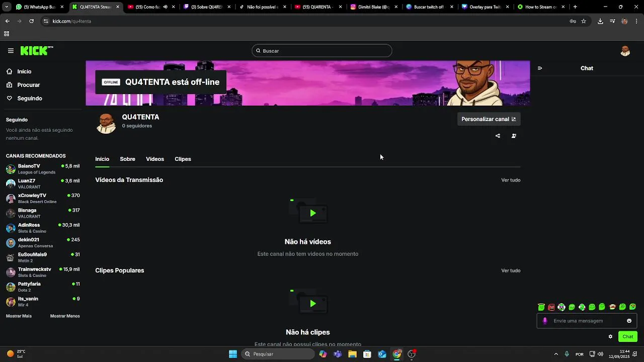Open the emoji picker smiley icon
The height and width of the screenshot is (362, 644).
[629, 321]
